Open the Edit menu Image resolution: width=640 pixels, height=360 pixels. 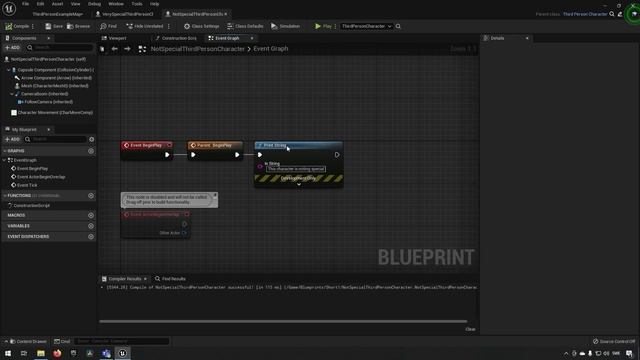tap(40, 4)
